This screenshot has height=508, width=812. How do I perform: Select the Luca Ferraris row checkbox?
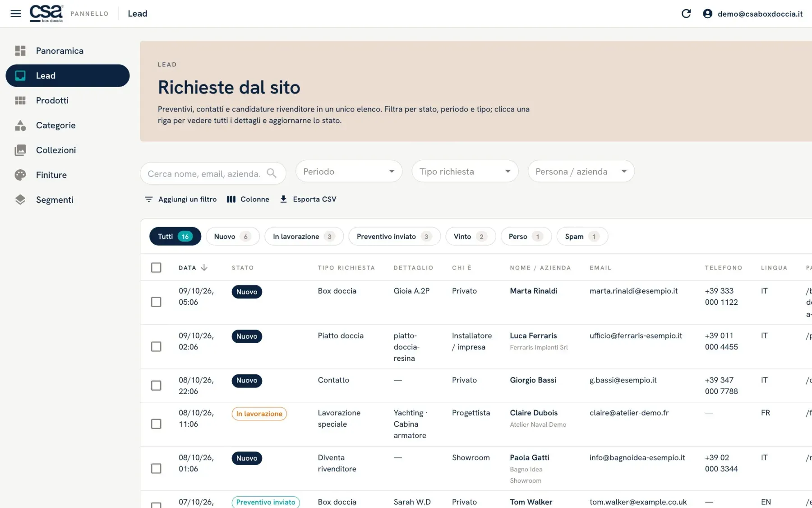(156, 346)
